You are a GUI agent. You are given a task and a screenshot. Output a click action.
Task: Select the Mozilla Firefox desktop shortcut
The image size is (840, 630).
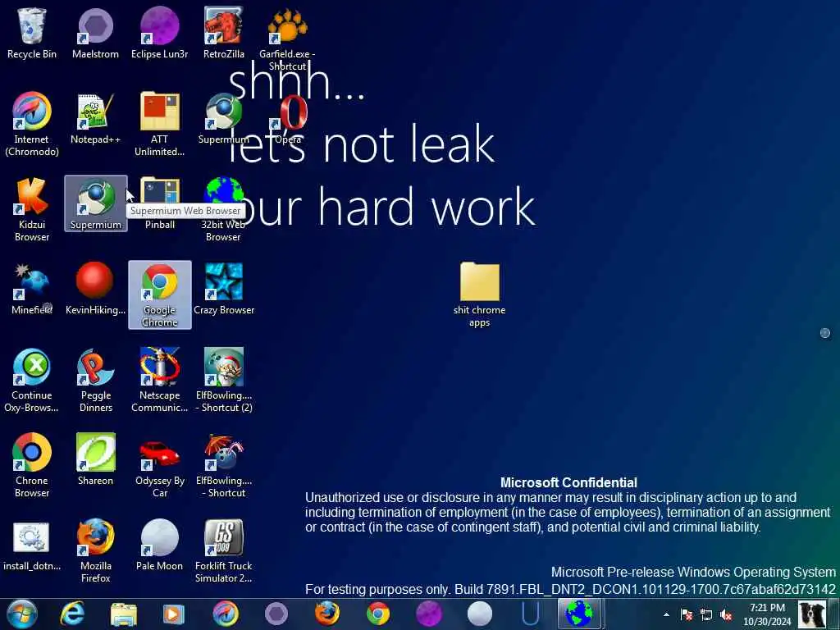pyautogui.click(x=95, y=550)
